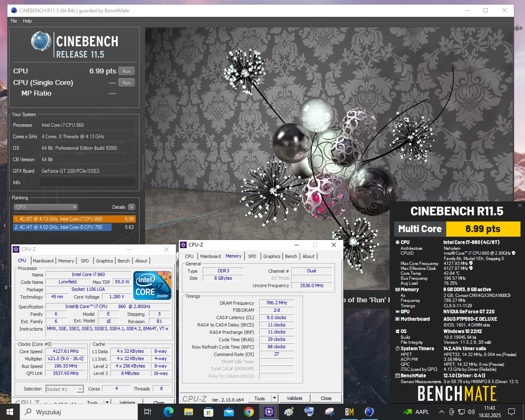Expand the Socket #1 selection dropdown
The image size is (525, 420).
(x=64, y=389)
